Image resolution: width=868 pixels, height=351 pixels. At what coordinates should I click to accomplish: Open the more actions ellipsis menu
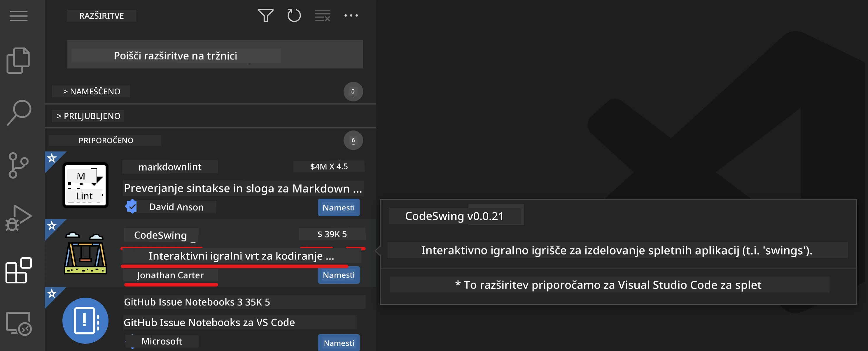pyautogui.click(x=351, y=15)
